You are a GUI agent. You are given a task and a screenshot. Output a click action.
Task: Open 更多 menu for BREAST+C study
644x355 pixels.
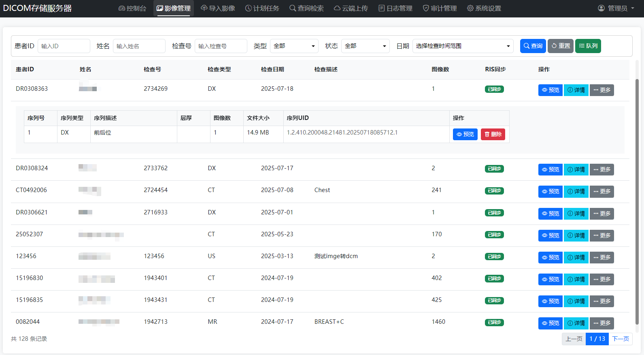[601, 323]
